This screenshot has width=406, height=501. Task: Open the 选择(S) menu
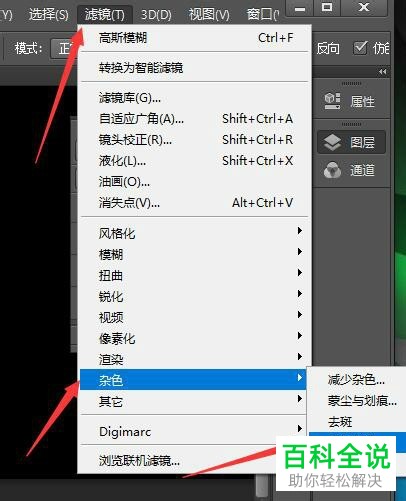(49, 14)
